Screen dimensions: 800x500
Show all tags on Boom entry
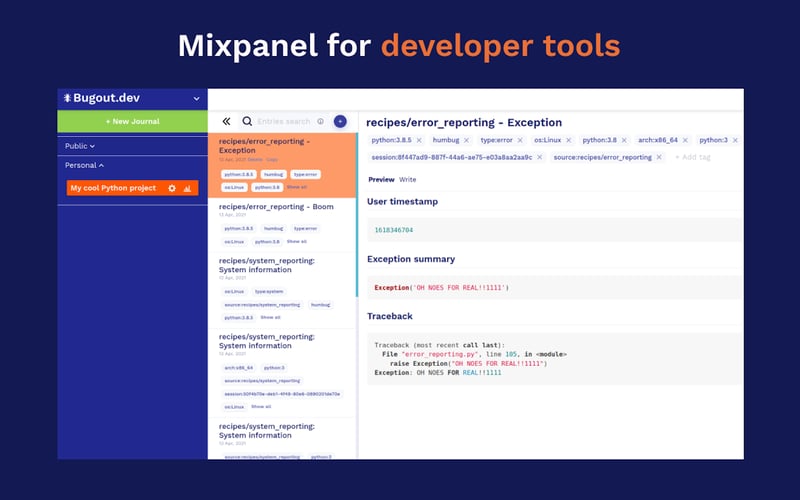click(x=297, y=241)
